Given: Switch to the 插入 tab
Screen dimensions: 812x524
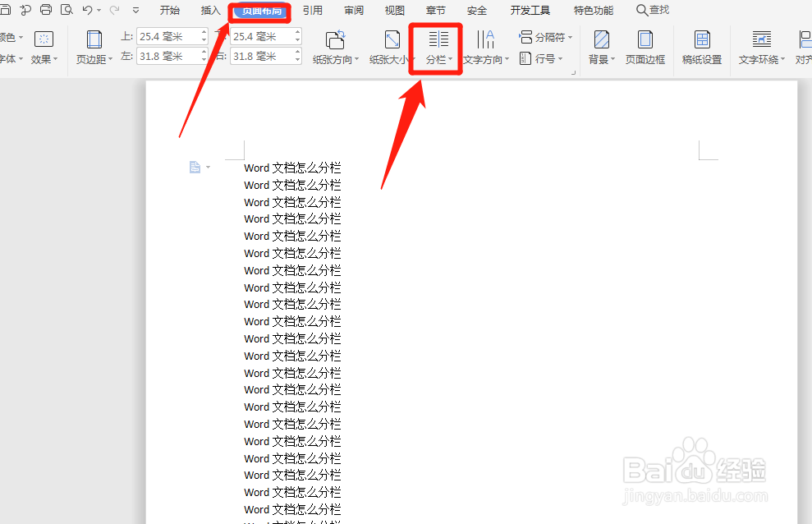Looking at the screenshot, I should click(x=210, y=11).
